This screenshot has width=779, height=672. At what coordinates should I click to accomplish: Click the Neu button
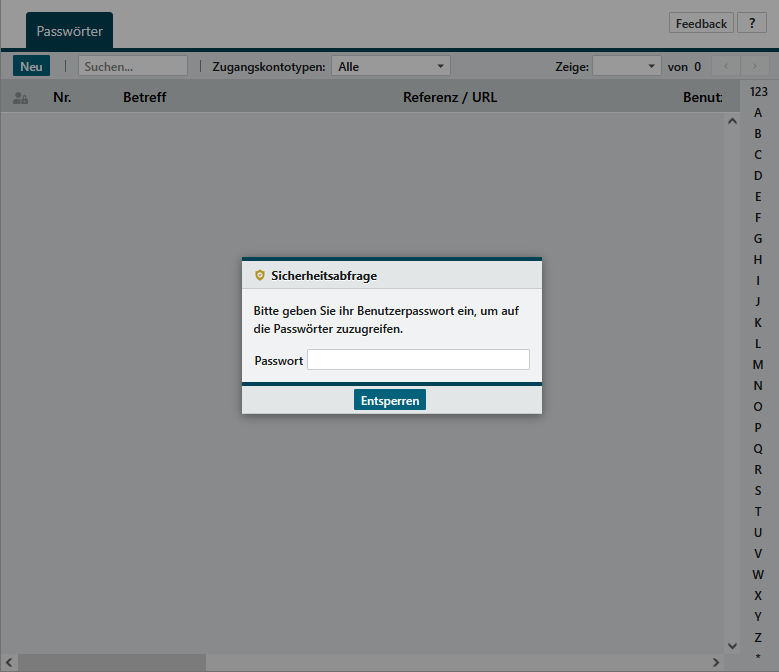[x=31, y=66]
